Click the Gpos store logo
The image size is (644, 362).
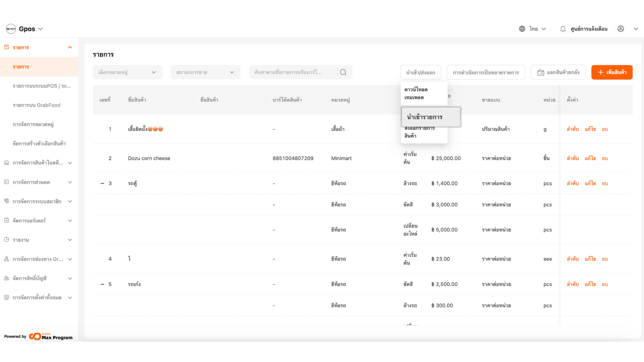(x=11, y=29)
